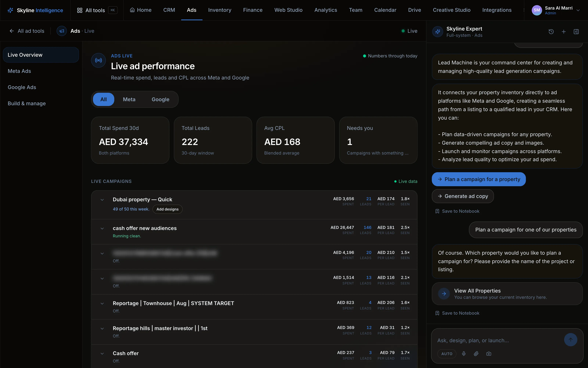The image size is (588, 368).
Task: Expand Reportage hills master investor row
Action: coord(102,329)
